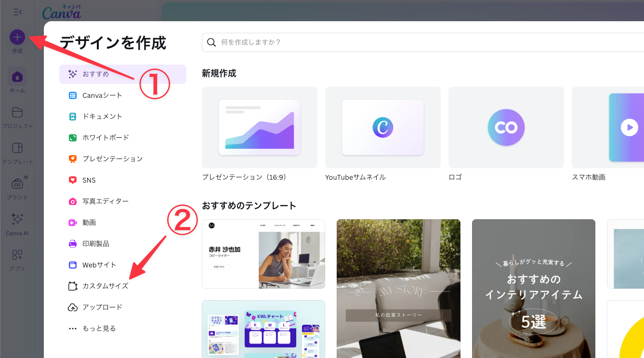Open 赤井 沙也加 website template
The image size is (644, 358).
263,254
